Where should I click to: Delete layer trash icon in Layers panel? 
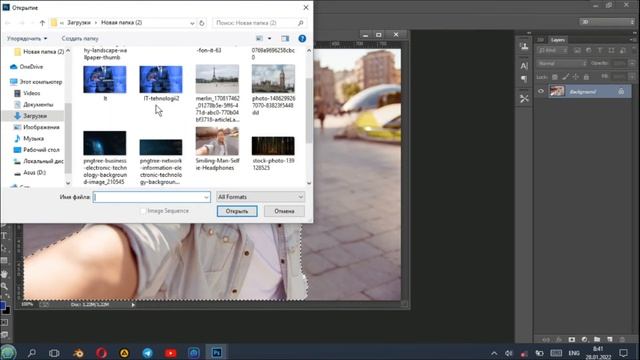click(x=622, y=340)
